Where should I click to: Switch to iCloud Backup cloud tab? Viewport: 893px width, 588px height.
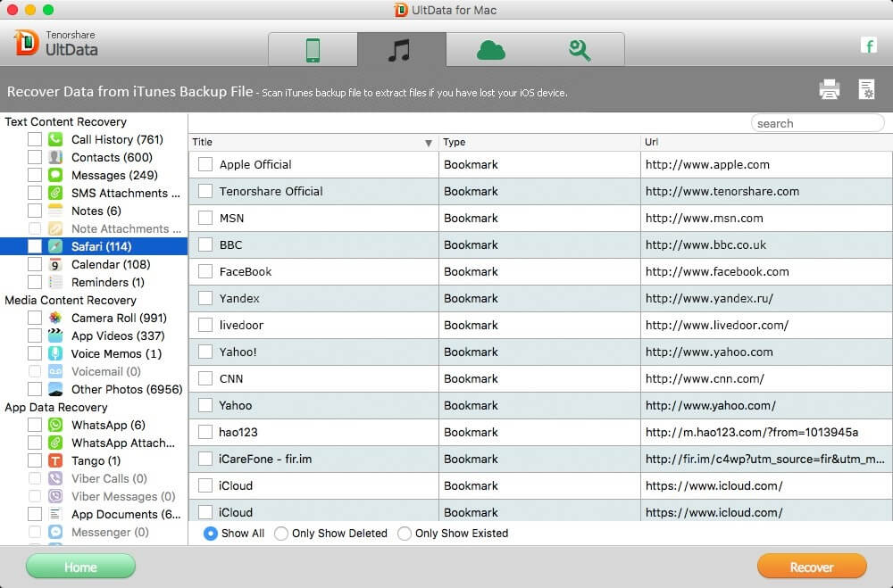(491, 50)
